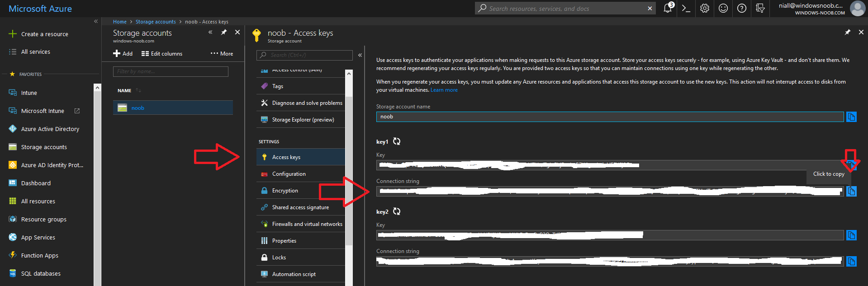Screen dimensions: 868x286
Task: Open SQL databases
Action: 41,273
